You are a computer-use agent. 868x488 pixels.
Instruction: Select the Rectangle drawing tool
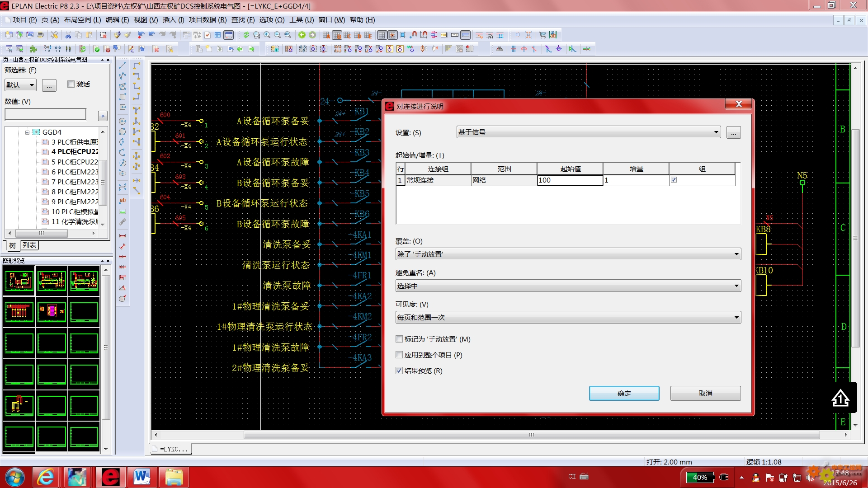tap(123, 97)
